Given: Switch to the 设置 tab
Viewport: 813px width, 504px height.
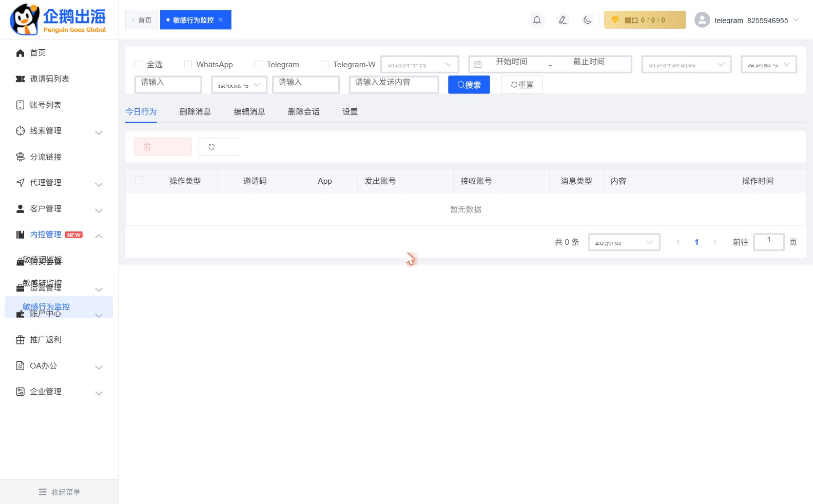Looking at the screenshot, I should tap(350, 112).
